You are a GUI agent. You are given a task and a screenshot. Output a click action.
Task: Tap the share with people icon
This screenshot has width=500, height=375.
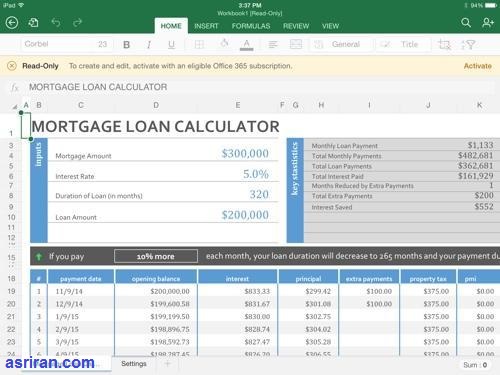[x=488, y=23]
